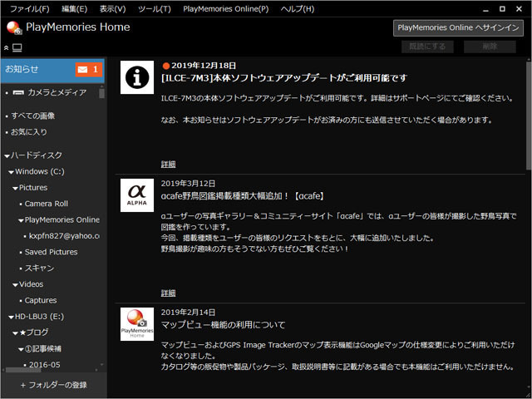The width and height of the screenshot is (532, 399).
Task: Open the αcafe野鳥図鑑掲載種類大幅追加 notice title
Action: click(x=242, y=196)
